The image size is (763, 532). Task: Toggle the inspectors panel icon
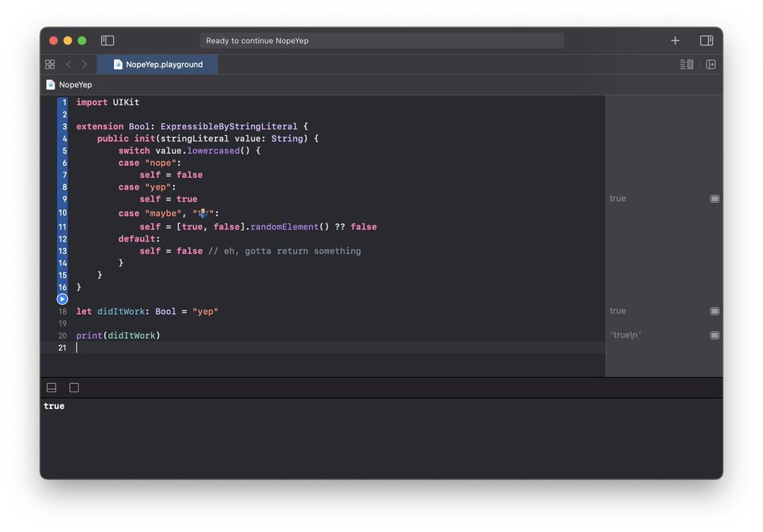click(x=707, y=40)
